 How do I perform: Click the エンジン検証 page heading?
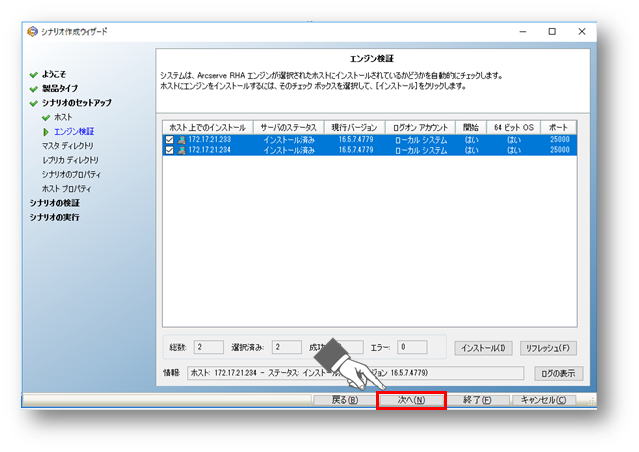point(372,59)
